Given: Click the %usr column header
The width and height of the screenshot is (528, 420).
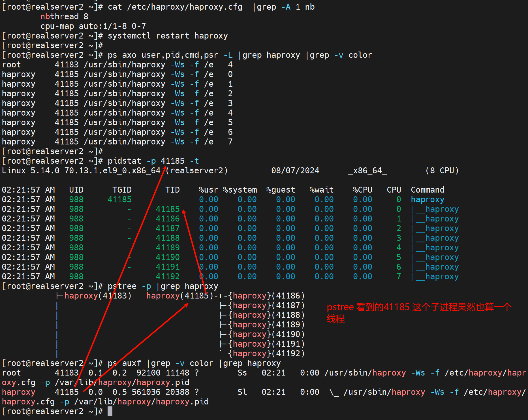Looking at the screenshot, I should [208, 190].
